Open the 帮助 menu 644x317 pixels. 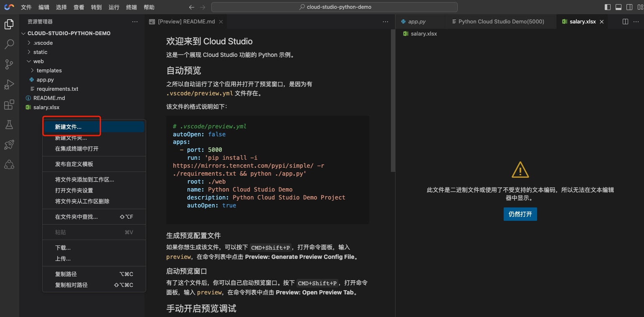(x=149, y=7)
